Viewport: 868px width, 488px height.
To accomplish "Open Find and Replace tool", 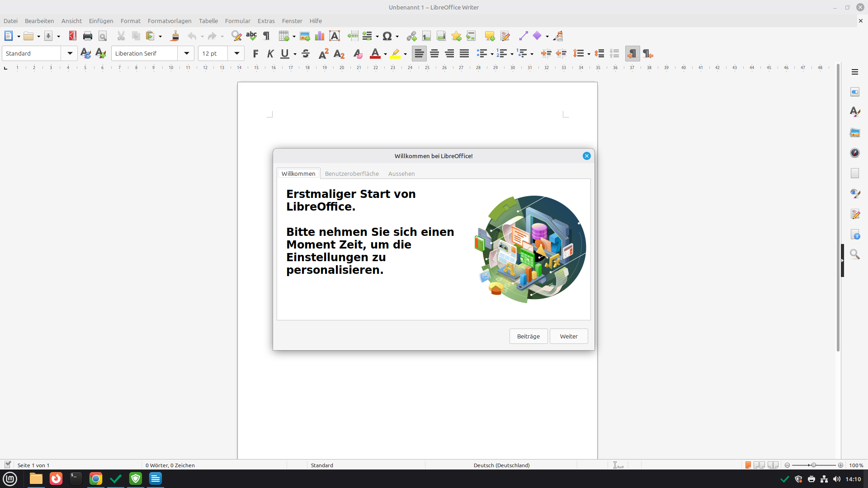I will pyautogui.click(x=236, y=36).
